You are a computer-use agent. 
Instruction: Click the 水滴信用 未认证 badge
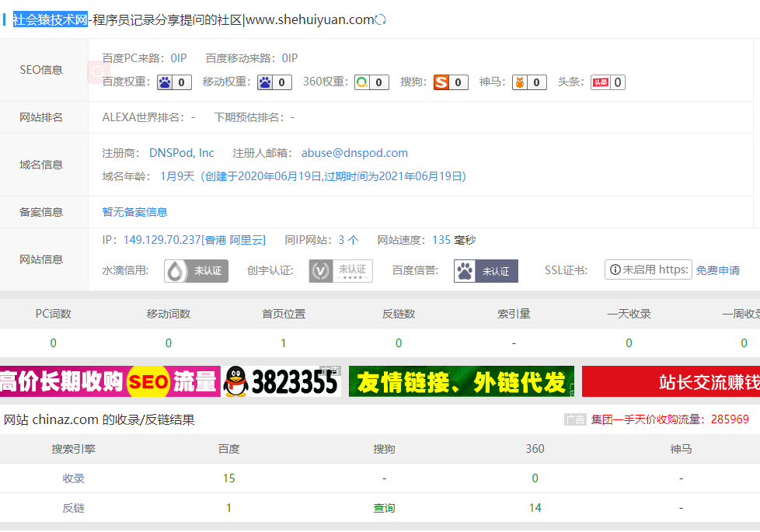(x=196, y=271)
